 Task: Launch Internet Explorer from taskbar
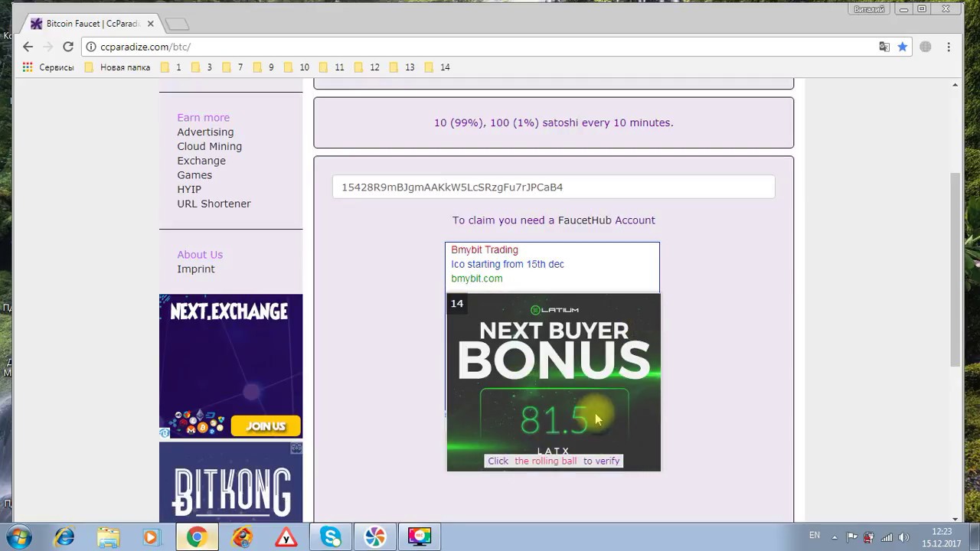pos(64,536)
